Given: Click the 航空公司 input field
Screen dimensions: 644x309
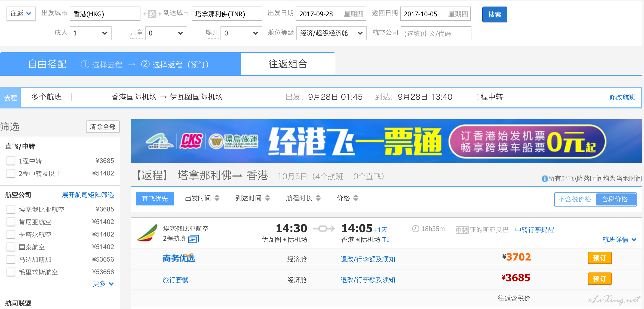Looking at the screenshot, I should 436,33.
